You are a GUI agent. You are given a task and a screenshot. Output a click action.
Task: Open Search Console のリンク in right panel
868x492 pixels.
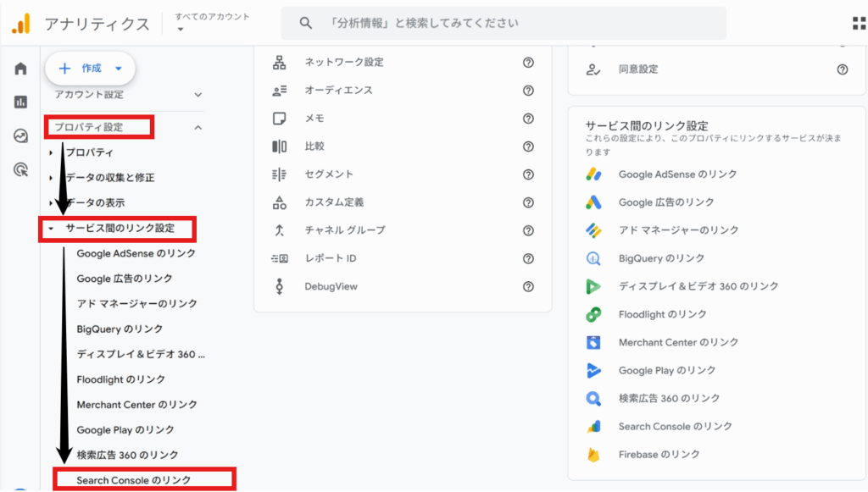pos(676,427)
